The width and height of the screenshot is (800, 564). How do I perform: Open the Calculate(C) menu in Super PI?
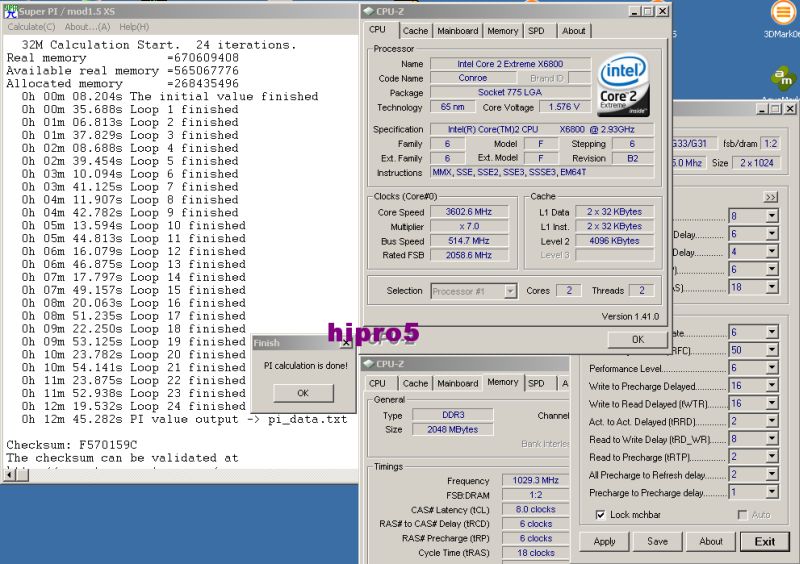click(x=31, y=27)
